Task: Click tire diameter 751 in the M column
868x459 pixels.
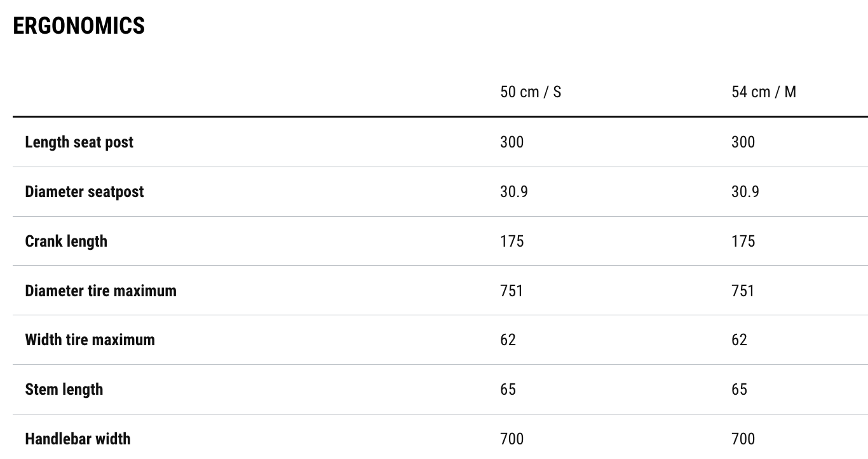Action: [x=743, y=291]
